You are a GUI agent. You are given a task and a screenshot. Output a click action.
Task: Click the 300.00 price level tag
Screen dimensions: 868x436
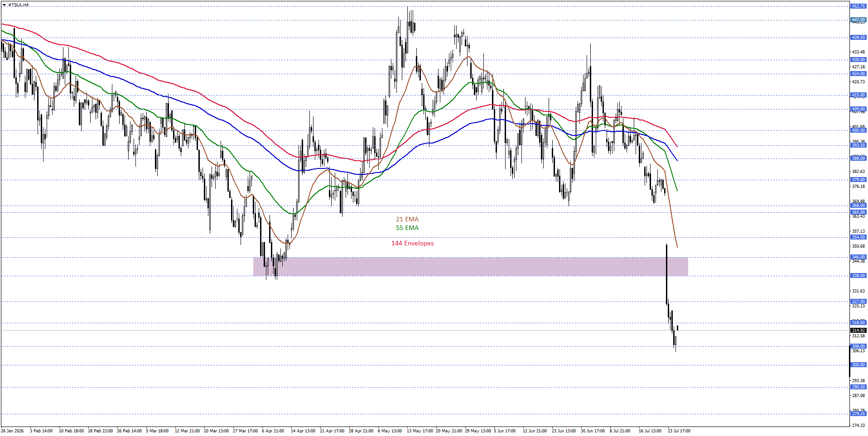click(x=858, y=365)
